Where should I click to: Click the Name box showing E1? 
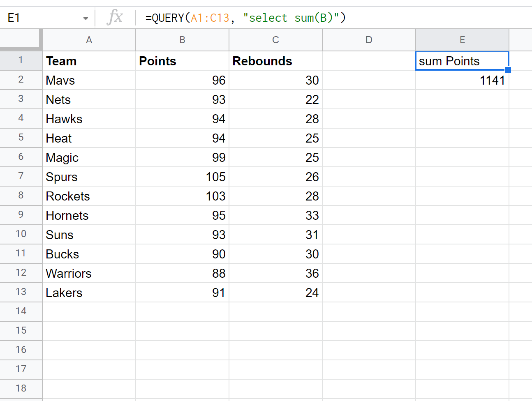pyautogui.click(x=41, y=18)
